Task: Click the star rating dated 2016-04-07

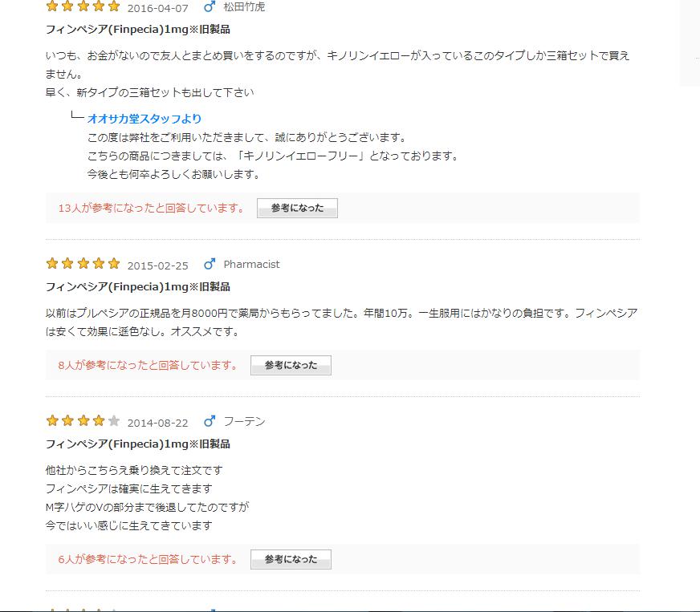Action: pos(83,7)
